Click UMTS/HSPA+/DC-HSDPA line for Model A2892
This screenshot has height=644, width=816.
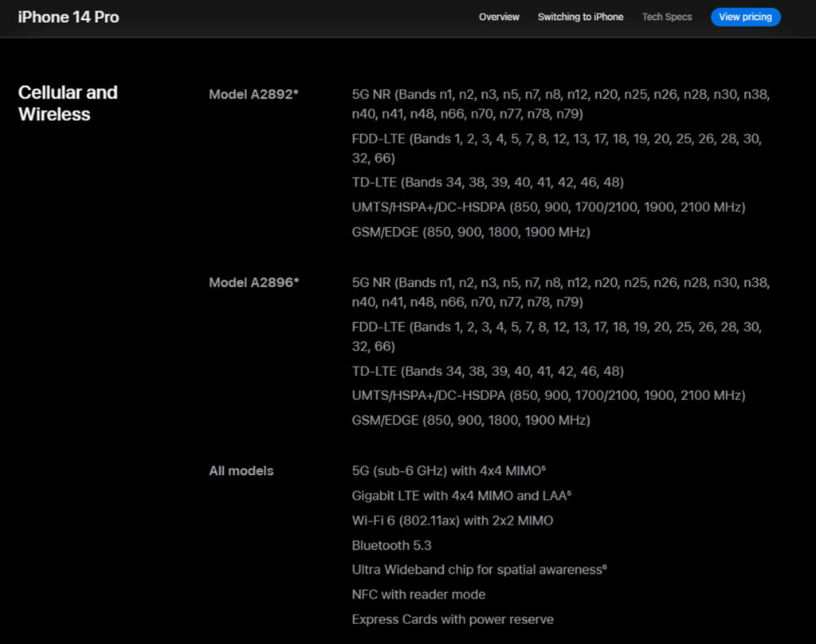point(548,207)
